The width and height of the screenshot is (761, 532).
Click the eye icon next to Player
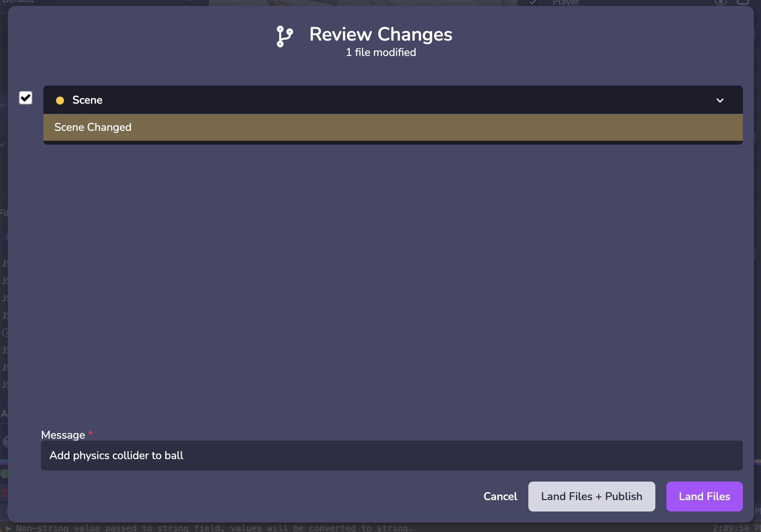(x=720, y=2)
